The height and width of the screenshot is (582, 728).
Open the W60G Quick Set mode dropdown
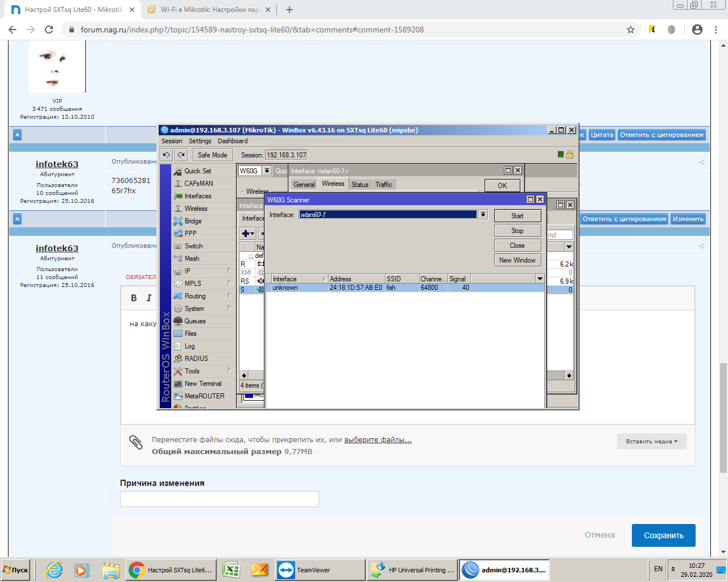click(x=267, y=171)
